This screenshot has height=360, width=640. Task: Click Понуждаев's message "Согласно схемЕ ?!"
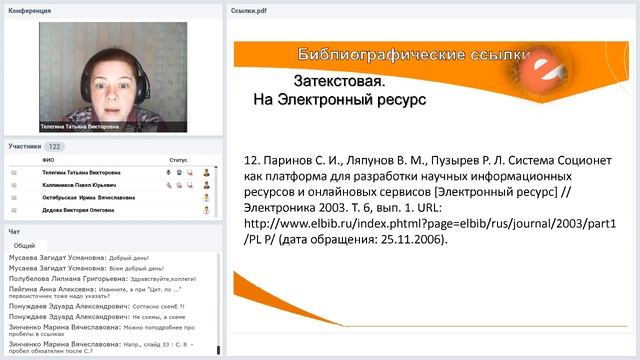[158, 307]
